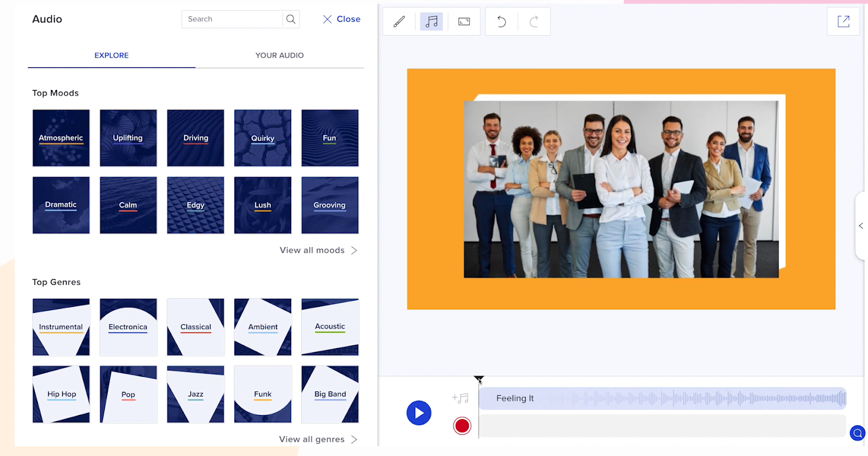868x456 pixels.
Task: Choose the Driving mood tile
Action: (x=195, y=138)
